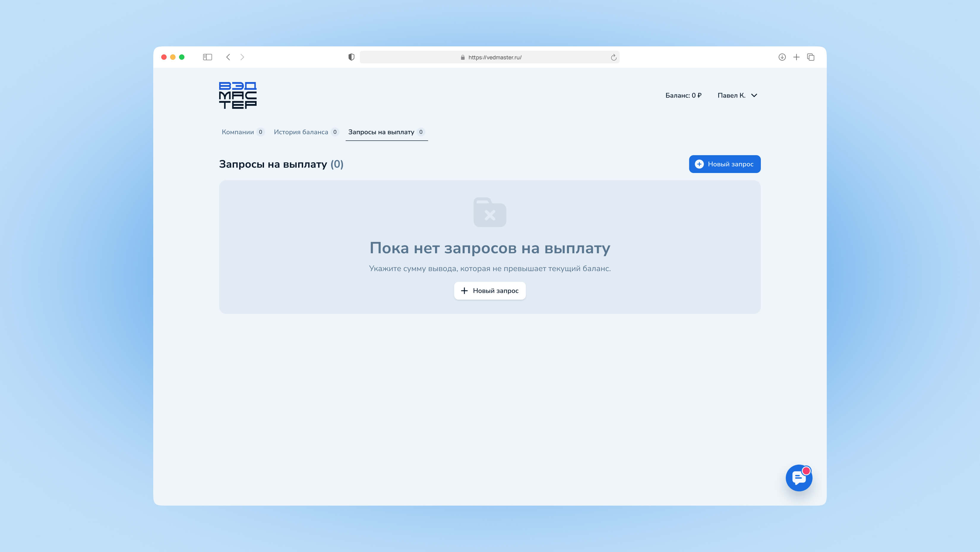Open the История баланса tab
The height and width of the screenshot is (552, 980).
coord(301,132)
